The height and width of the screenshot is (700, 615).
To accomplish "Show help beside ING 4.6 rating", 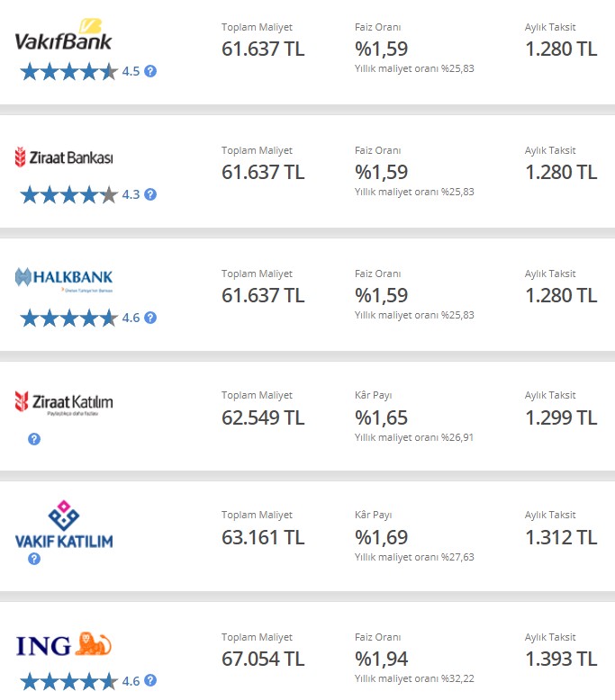I will (x=150, y=680).
